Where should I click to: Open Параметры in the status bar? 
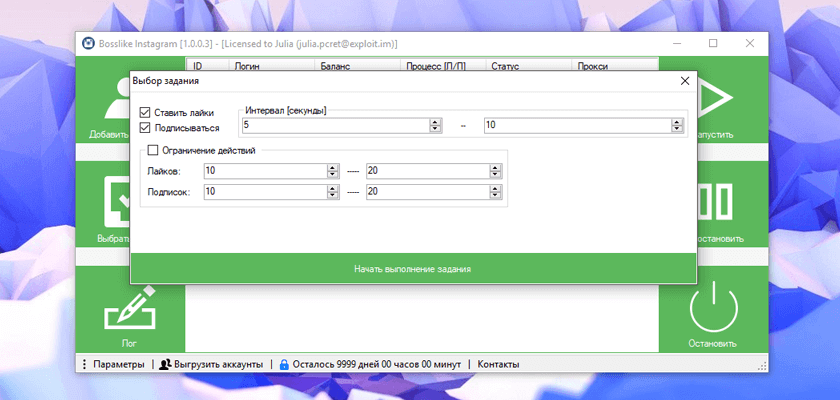coord(118,364)
